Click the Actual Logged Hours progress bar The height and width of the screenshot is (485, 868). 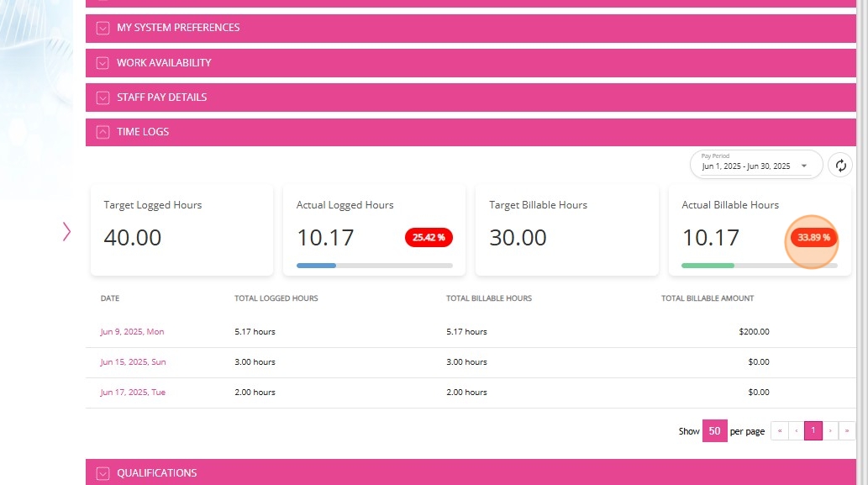[x=375, y=266]
